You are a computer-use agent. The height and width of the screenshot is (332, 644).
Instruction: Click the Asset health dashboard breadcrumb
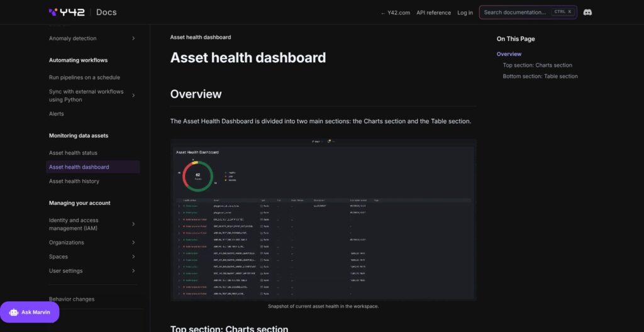[x=201, y=37]
